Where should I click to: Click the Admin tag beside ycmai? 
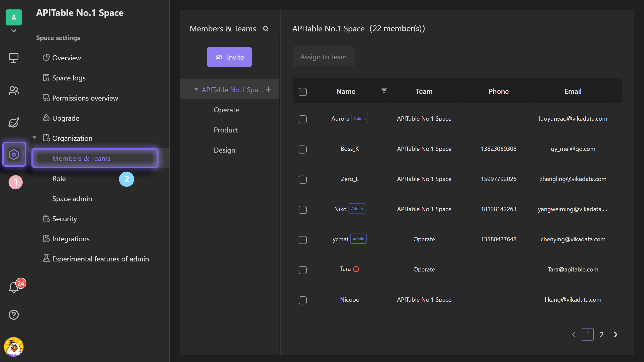[x=358, y=239]
